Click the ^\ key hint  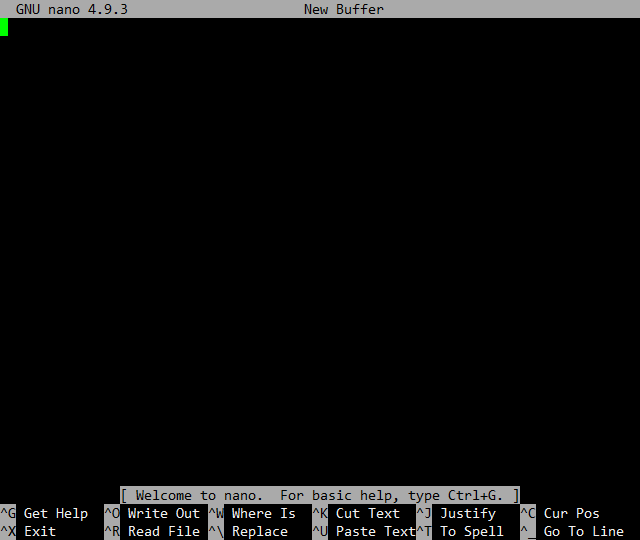click(x=216, y=531)
